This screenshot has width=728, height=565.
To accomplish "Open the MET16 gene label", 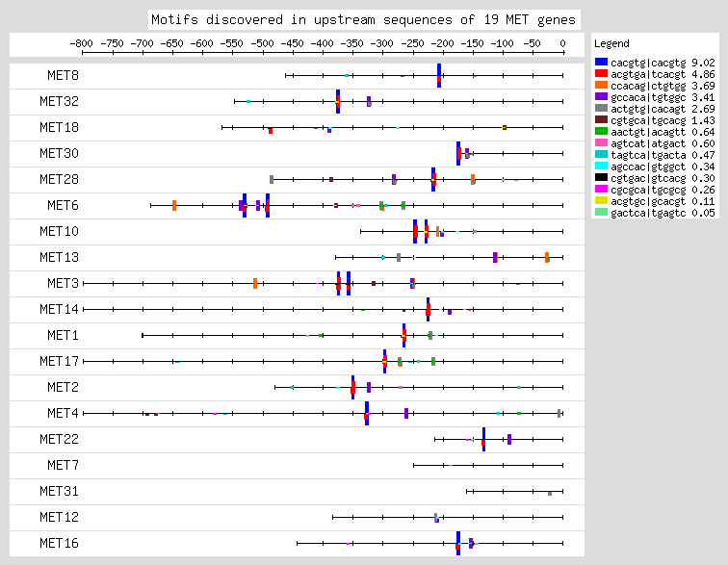I will coord(60,543).
